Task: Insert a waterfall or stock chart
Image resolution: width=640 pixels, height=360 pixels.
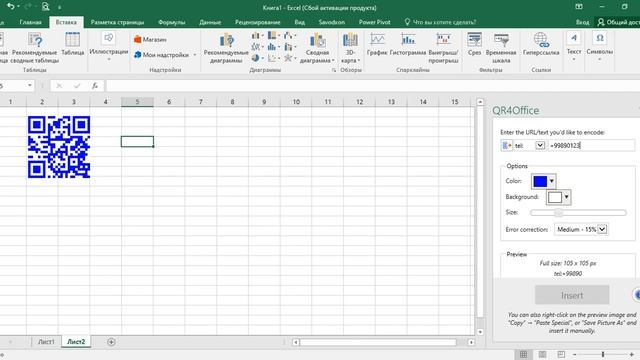Action: pyautogui.click(x=290, y=36)
